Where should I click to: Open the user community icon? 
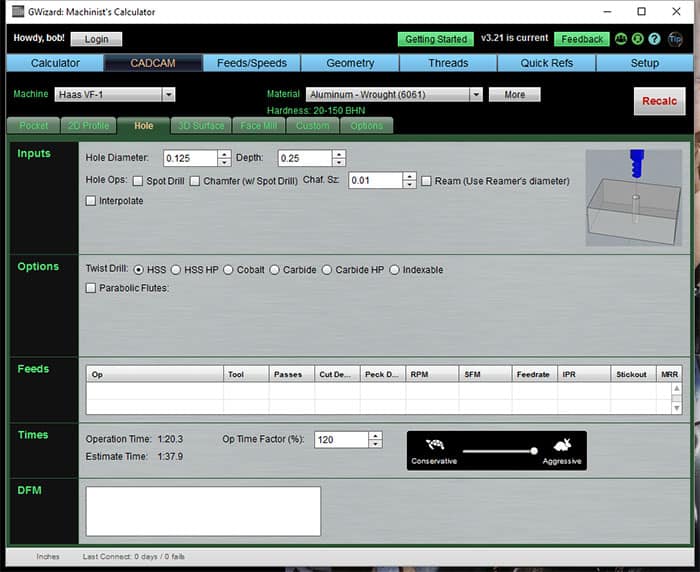pos(621,39)
